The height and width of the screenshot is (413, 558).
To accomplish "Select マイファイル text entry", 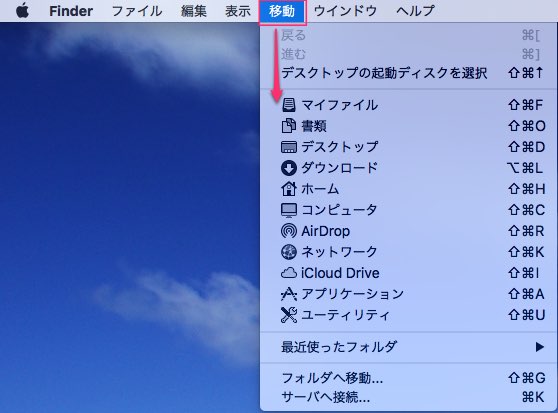I will [340, 105].
